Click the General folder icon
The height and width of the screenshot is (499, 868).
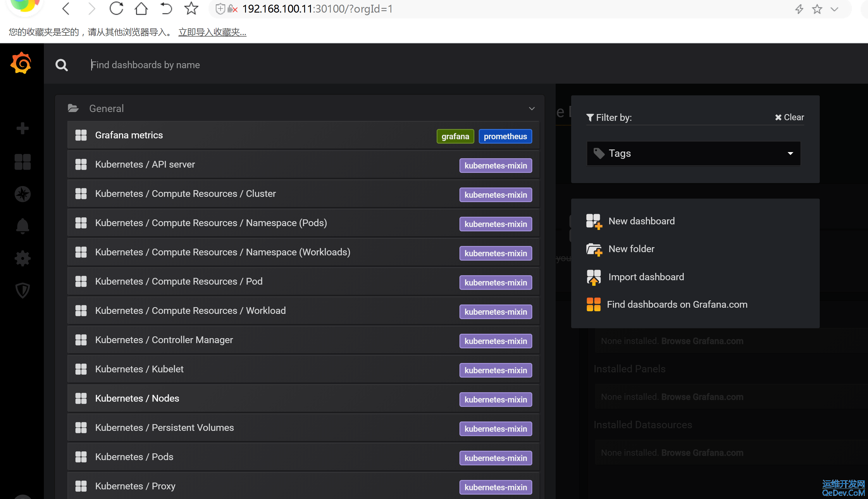73,108
